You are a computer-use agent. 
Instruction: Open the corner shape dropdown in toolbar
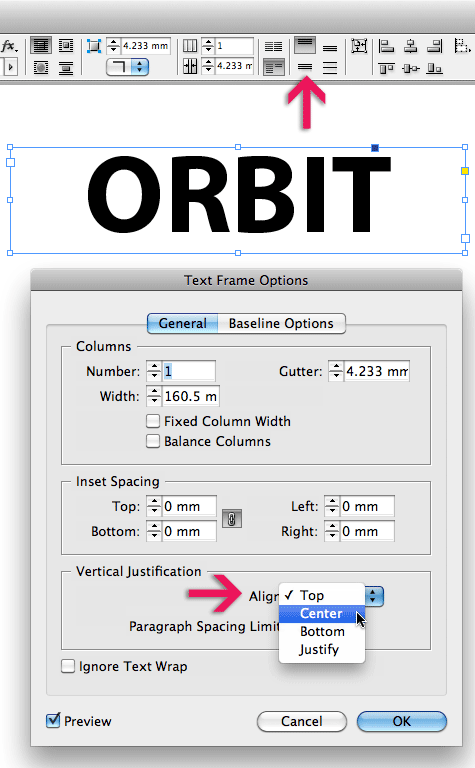tap(127, 67)
